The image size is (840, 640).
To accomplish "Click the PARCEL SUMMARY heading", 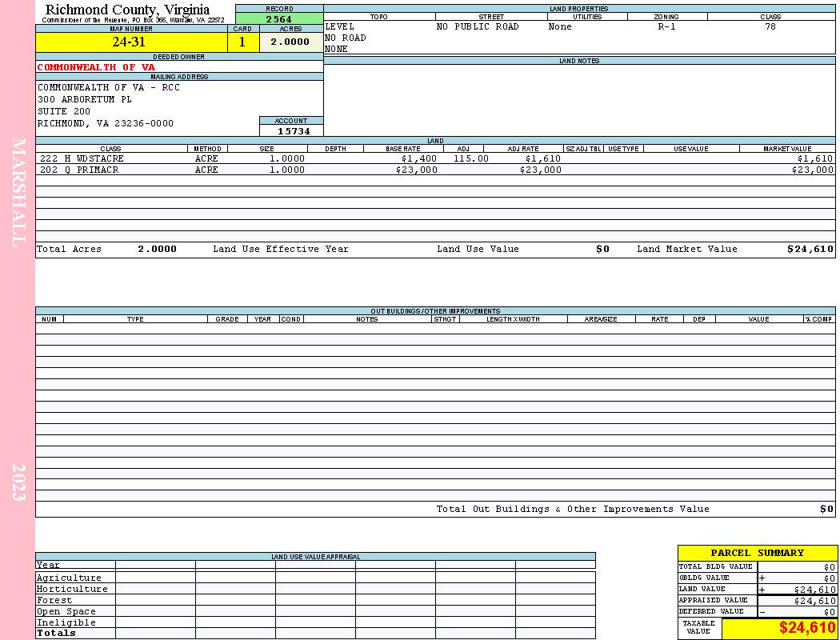I will pyautogui.click(x=758, y=553).
